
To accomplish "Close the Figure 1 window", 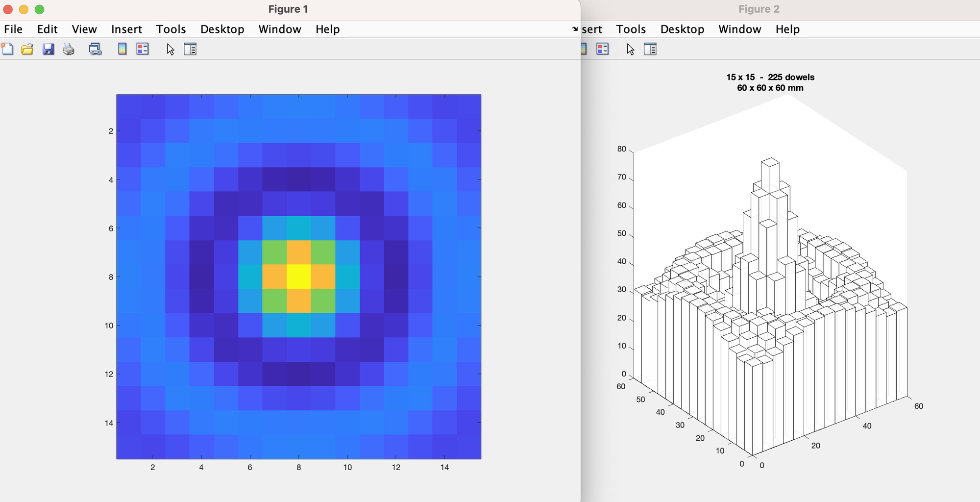I will click(x=8, y=9).
